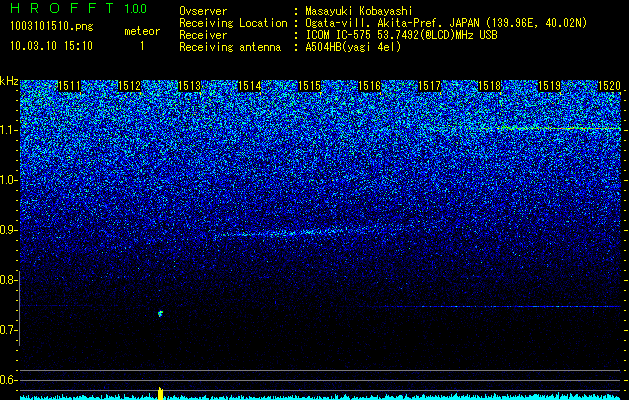Click the version number 1.0.0

point(136,8)
